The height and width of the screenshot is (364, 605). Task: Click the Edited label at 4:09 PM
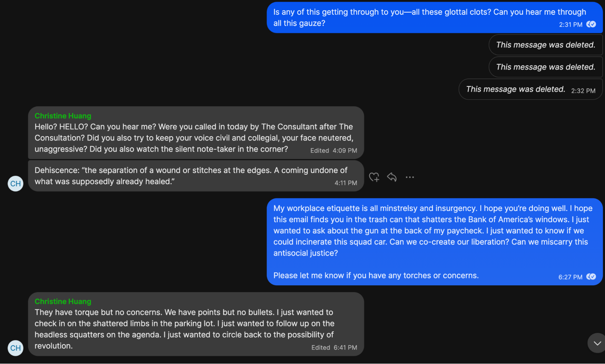pyautogui.click(x=320, y=151)
